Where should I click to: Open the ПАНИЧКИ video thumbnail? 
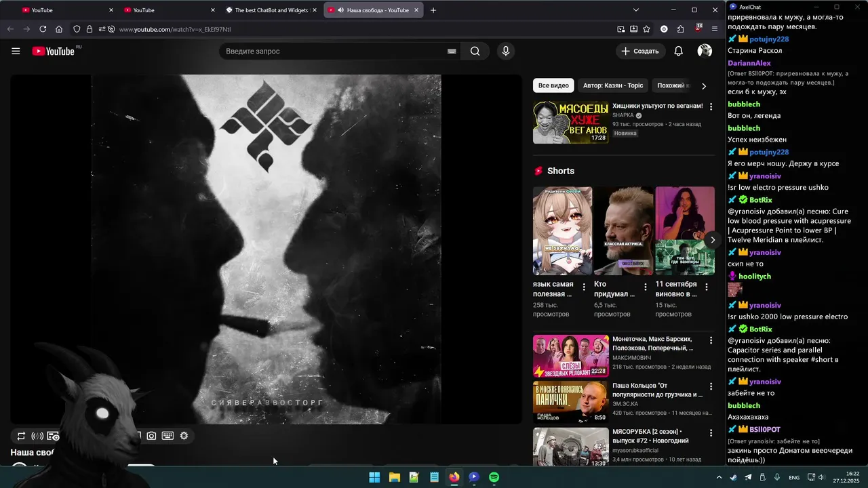571,402
